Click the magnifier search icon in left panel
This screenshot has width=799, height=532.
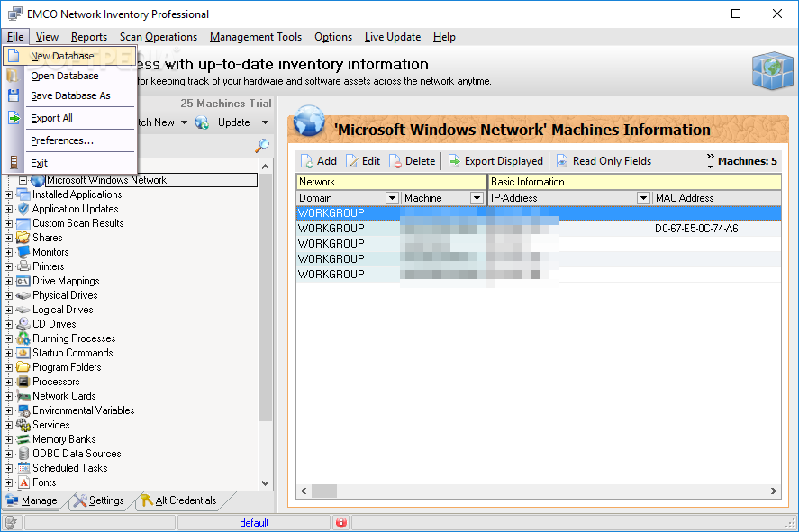[x=262, y=146]
